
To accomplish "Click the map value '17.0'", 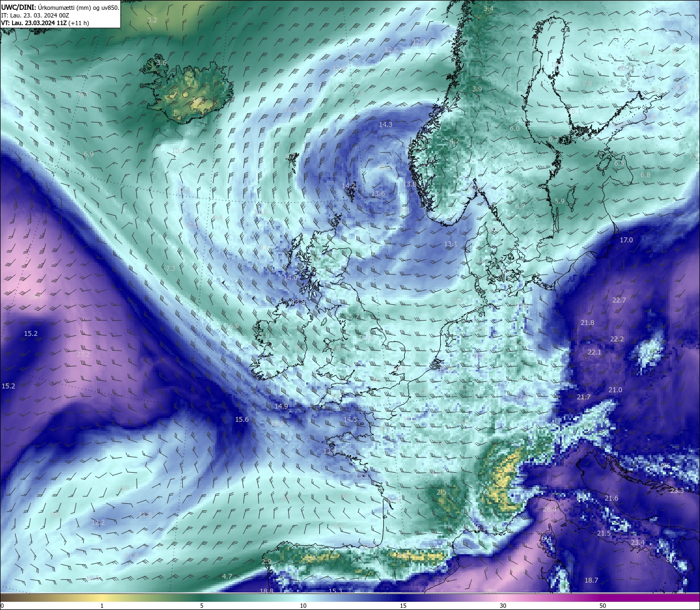I will point(626,240).
